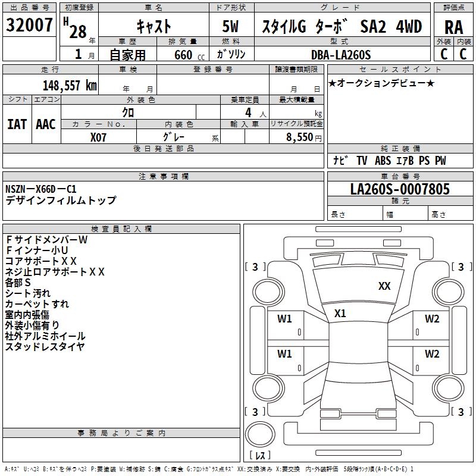476x476 pixels.
Task: Select the car name キャスト
Action: [154, 26]
